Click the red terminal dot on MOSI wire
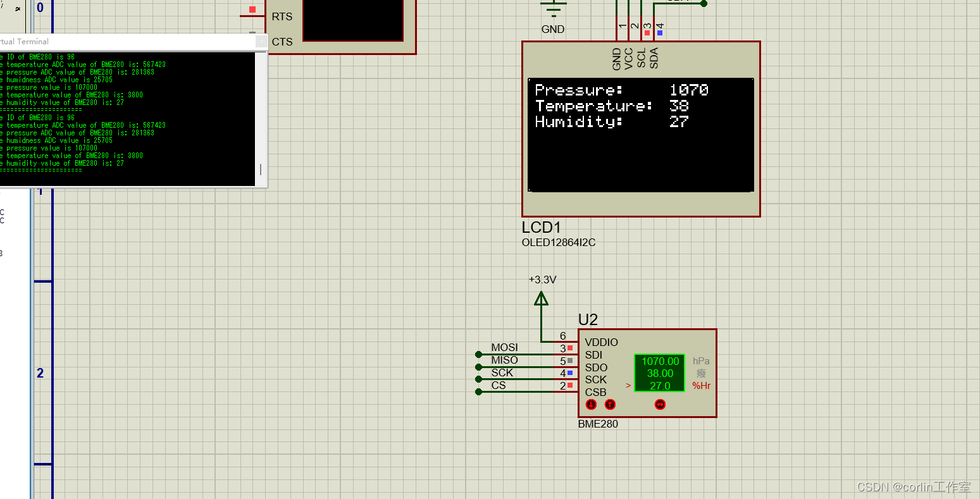 (478, 354)
